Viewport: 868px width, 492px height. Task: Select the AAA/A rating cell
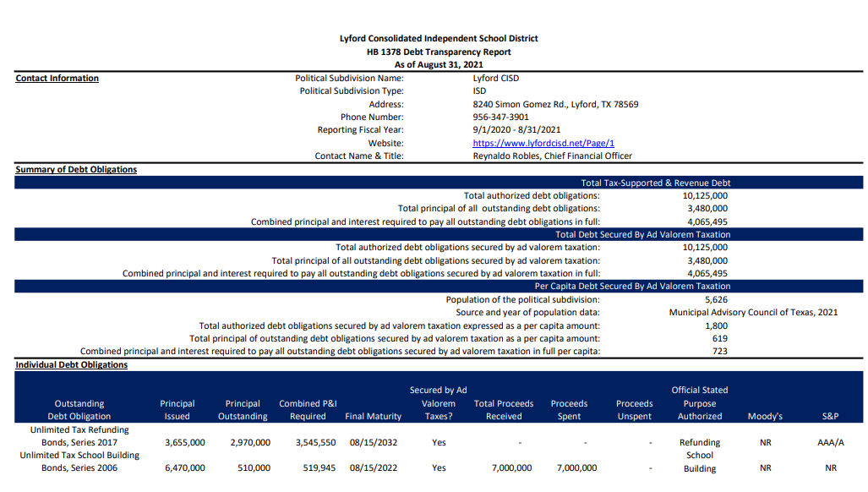(x=830, y=442)
